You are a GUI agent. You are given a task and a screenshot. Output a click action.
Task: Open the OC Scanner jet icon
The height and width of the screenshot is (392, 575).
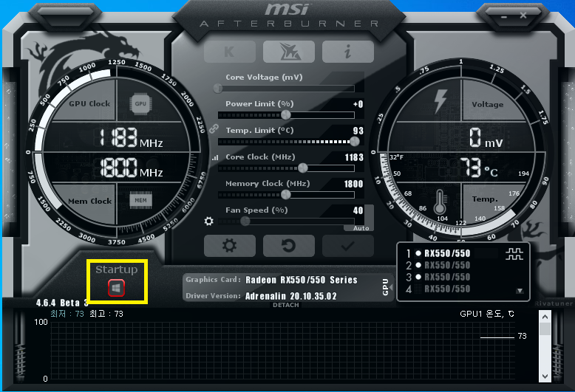289,52
